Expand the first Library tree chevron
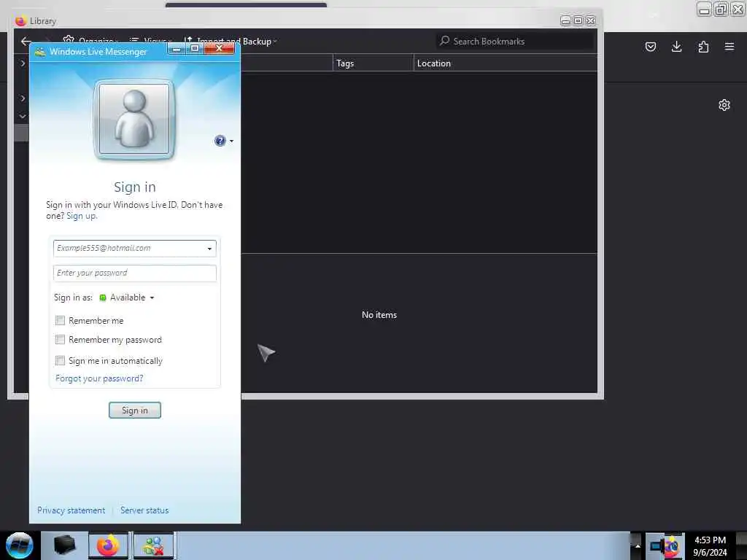Viewport: 747px width, 560px height. pos(23,63)
